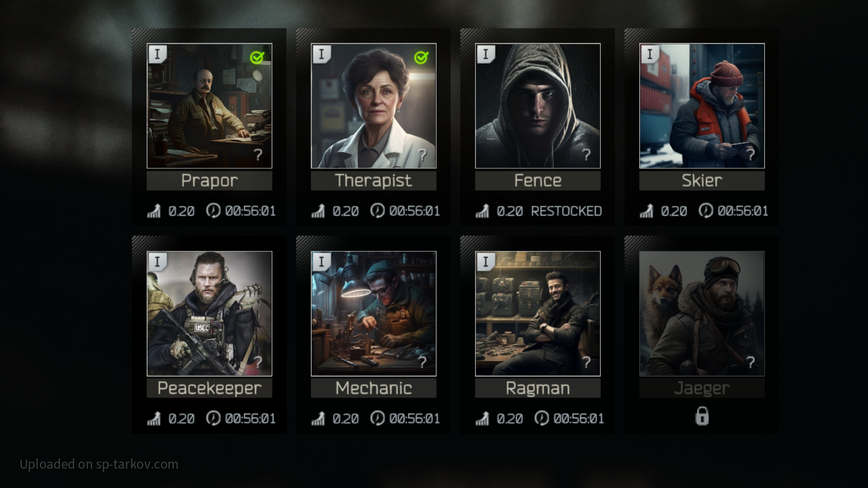Select the Therapist name label
The height and width of the screenshot is (488, 868).
(373, 181)
